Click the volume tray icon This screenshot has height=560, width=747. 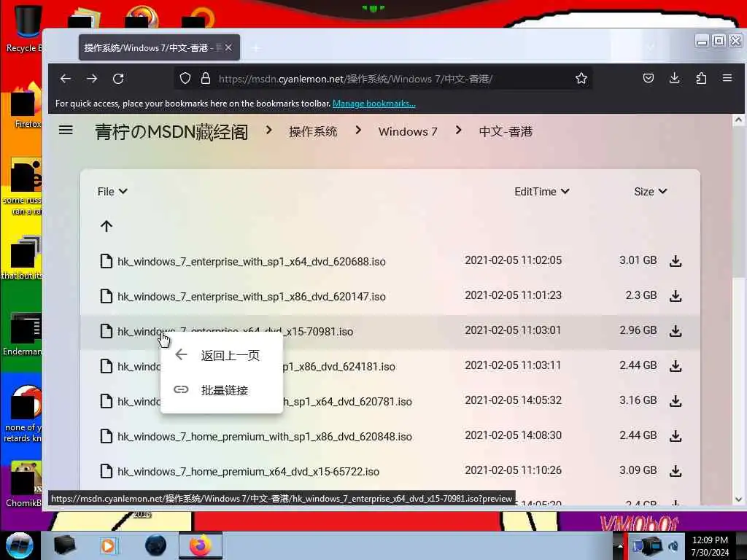(x=673, y=545)
